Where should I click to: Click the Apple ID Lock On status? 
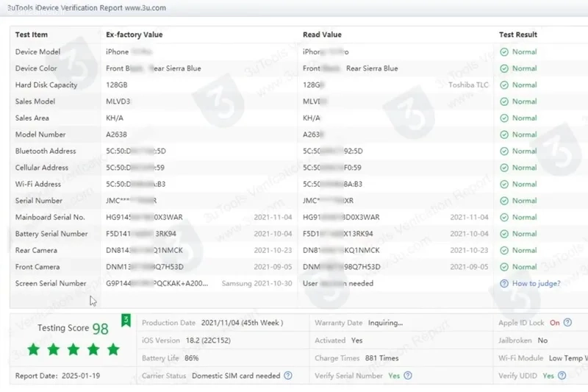pos(555,323)
